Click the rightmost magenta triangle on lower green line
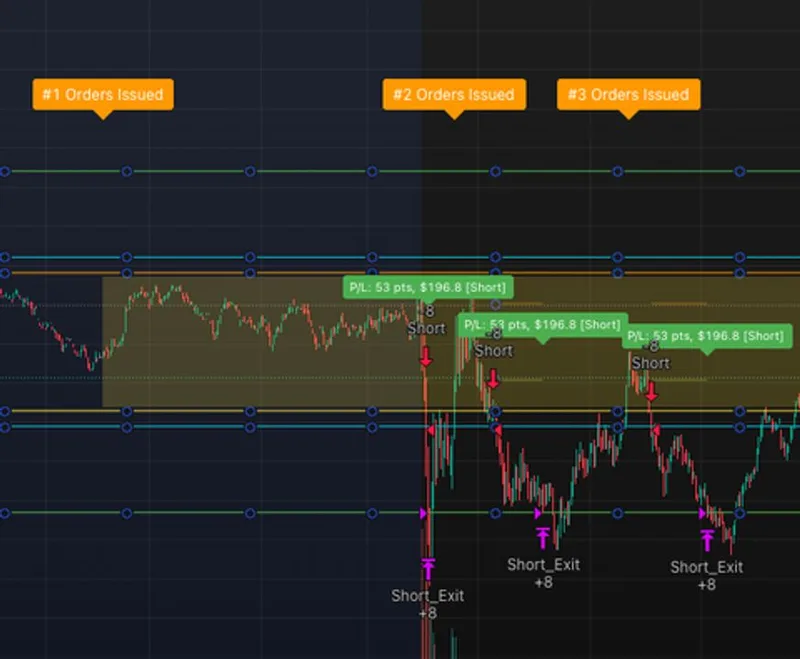 (x=703, y=513)
